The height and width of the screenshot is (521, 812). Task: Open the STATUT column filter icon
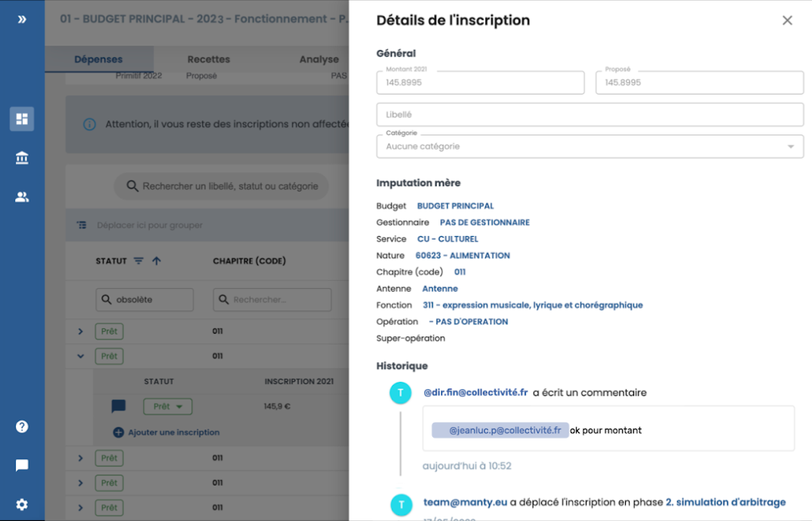coord(138,261)
